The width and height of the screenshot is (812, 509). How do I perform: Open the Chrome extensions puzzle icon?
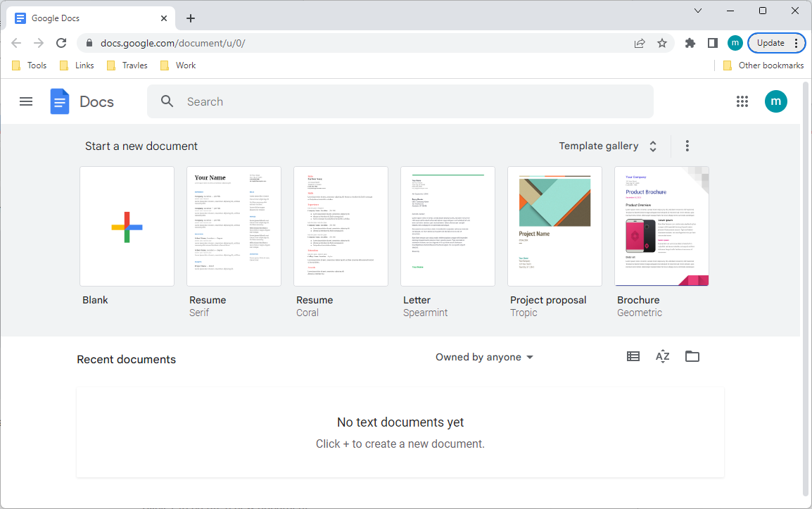click(690, 43)
